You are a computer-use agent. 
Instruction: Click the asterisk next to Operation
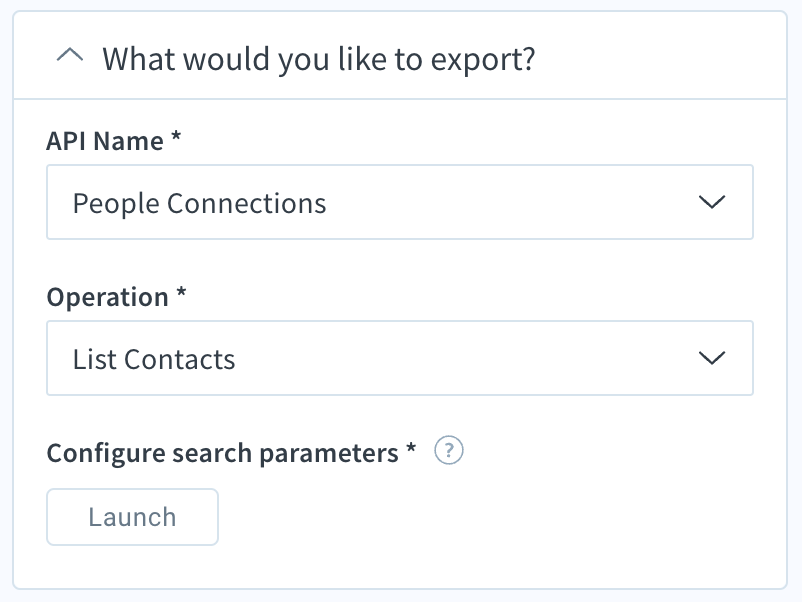click(181, 293)
